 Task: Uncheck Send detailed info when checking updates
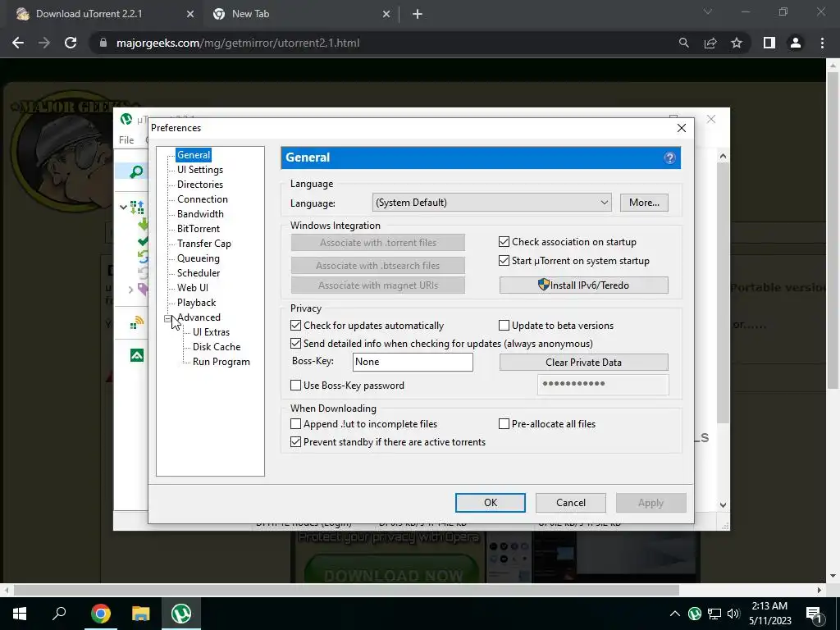(295, 344)
